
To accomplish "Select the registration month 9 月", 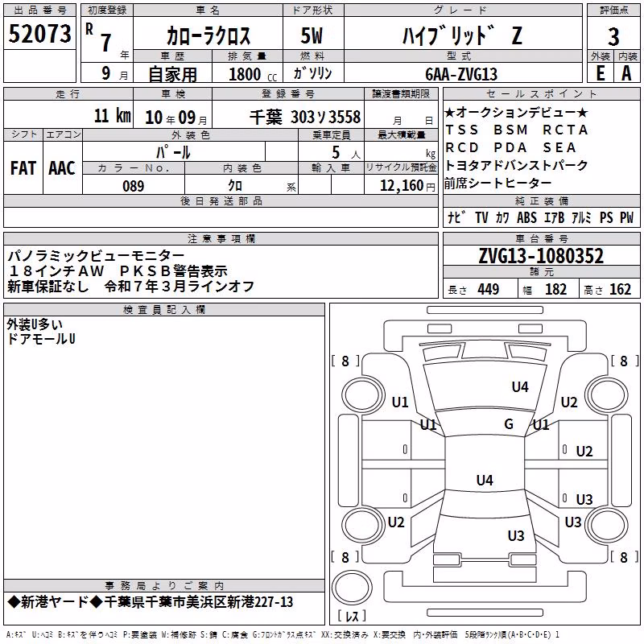I will pos(114,73).
